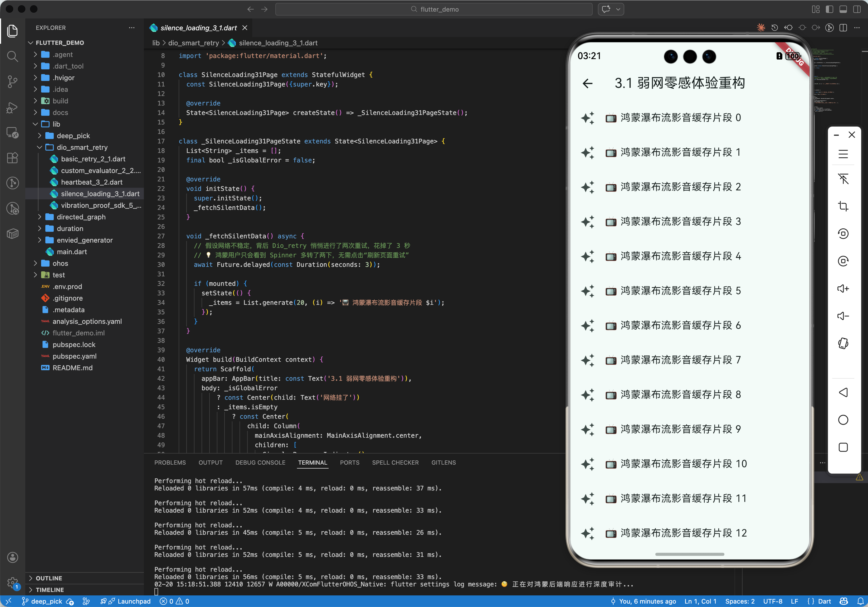Toggle the primary side bar layout
Viewport: 868px width, 607px height.
coord(830,9)
